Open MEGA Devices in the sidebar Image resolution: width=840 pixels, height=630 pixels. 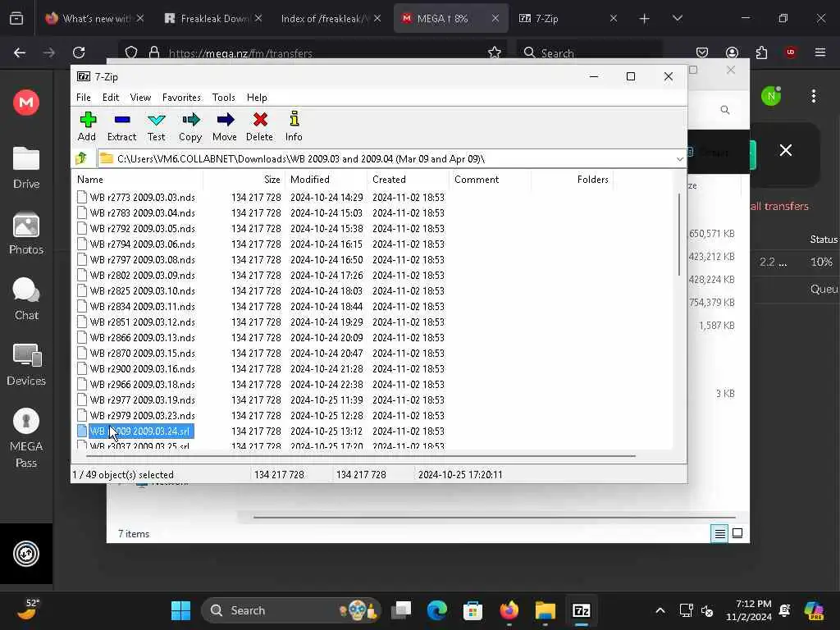pos(26,365)
